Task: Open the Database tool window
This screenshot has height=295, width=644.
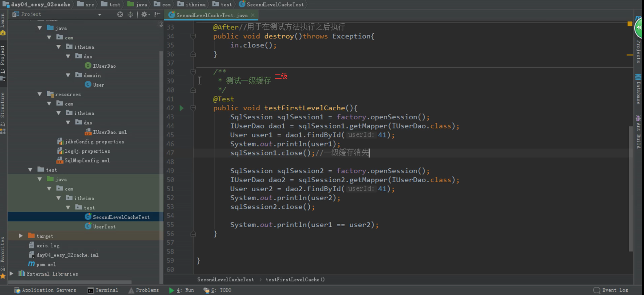Action: [638, 89]
